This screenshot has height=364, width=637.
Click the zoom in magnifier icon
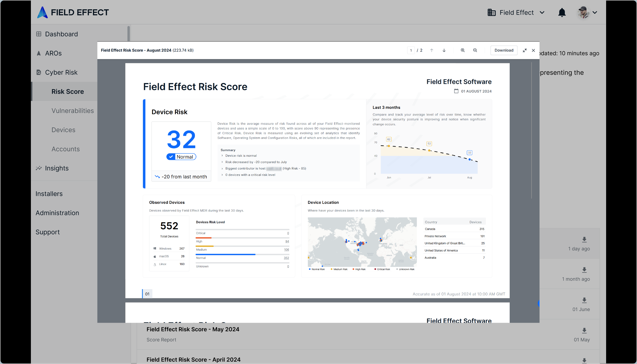coord(463,50)
